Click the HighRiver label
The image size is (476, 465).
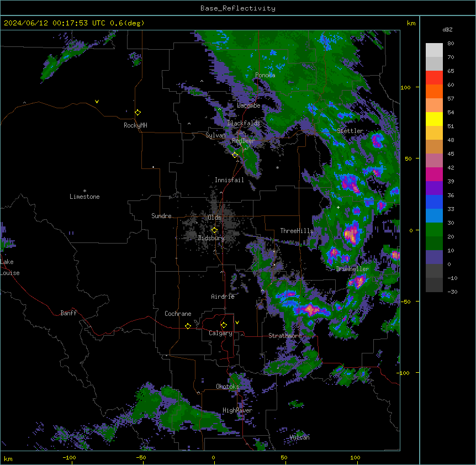(x=237, y=410)
